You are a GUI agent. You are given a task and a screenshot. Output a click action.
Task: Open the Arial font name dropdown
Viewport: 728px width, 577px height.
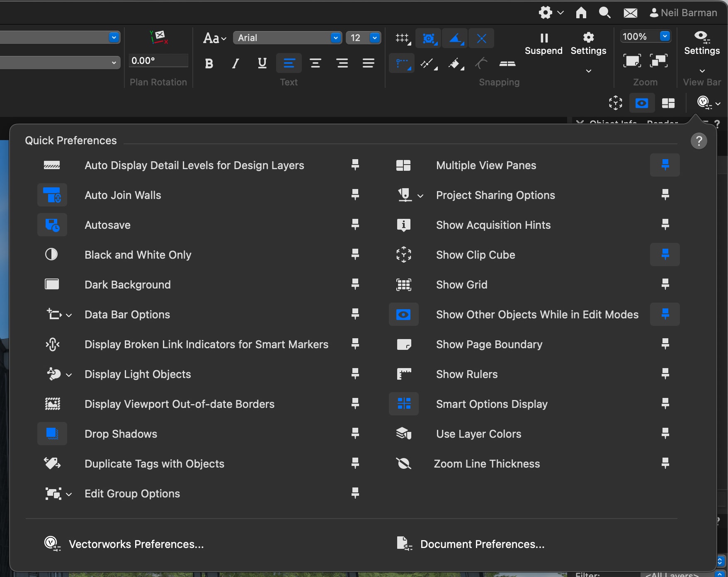(x=335, y=38)
